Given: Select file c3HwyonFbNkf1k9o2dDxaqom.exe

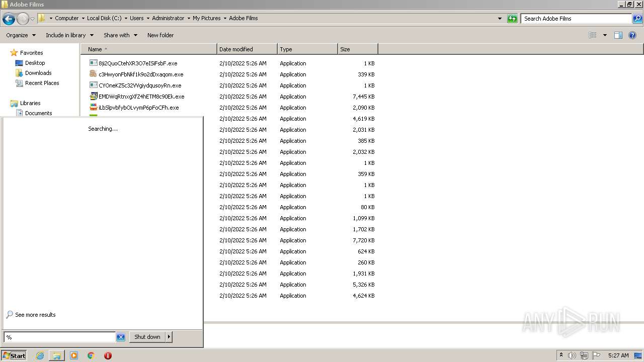Looking at the screenshot, I should 141,74.
